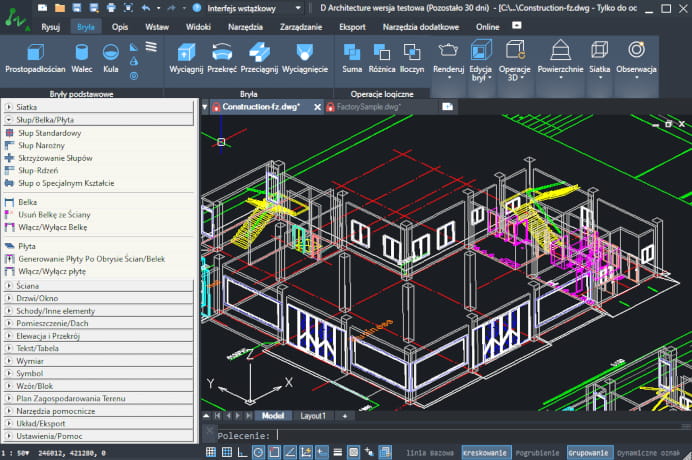Click the application logo button

pyautogui.click(x=16, y=20)
